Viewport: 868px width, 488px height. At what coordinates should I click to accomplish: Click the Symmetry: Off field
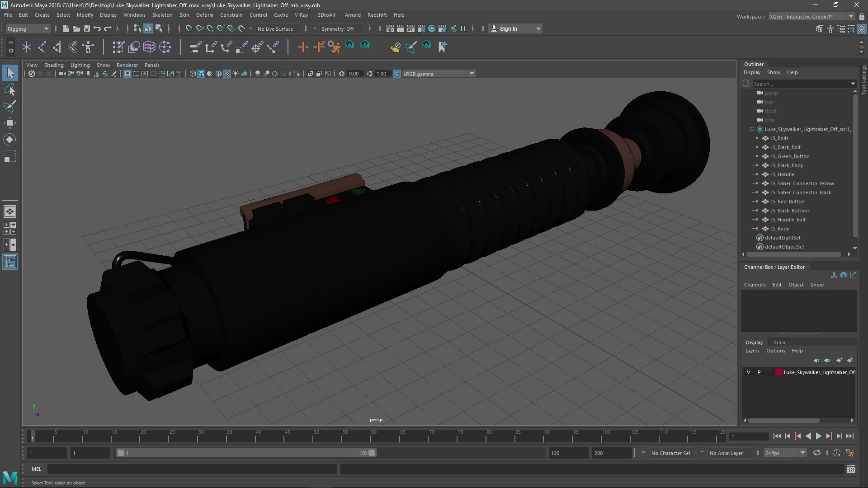click(x=341, y=28)
